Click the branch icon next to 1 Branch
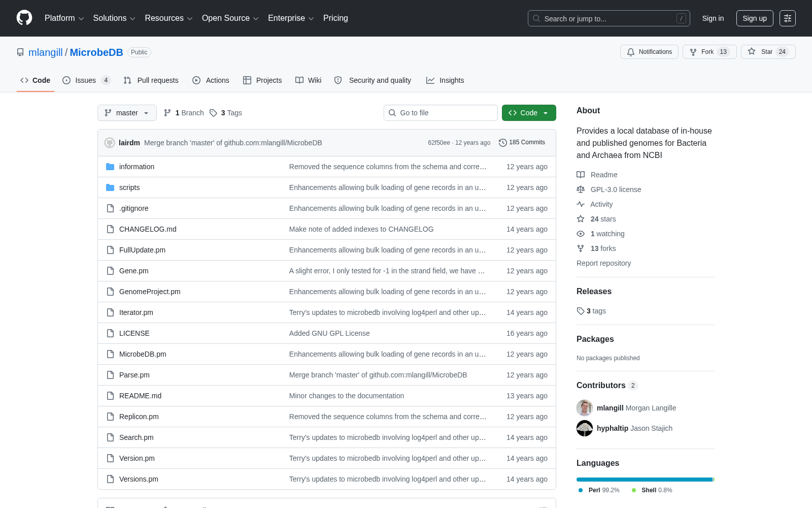The image size is (812, 508). tap(167, 113)
